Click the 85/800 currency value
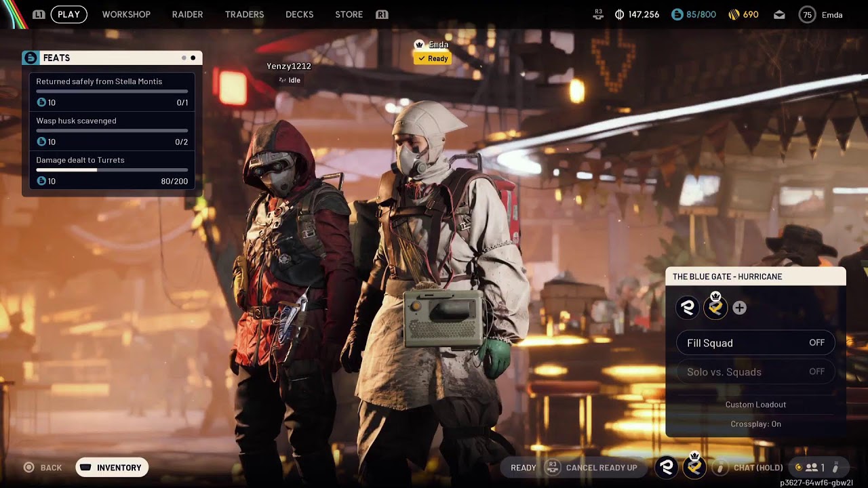Image resolution: width=868 pixels, height=488 pixels. pyautogui.click(x=701, y=14)
